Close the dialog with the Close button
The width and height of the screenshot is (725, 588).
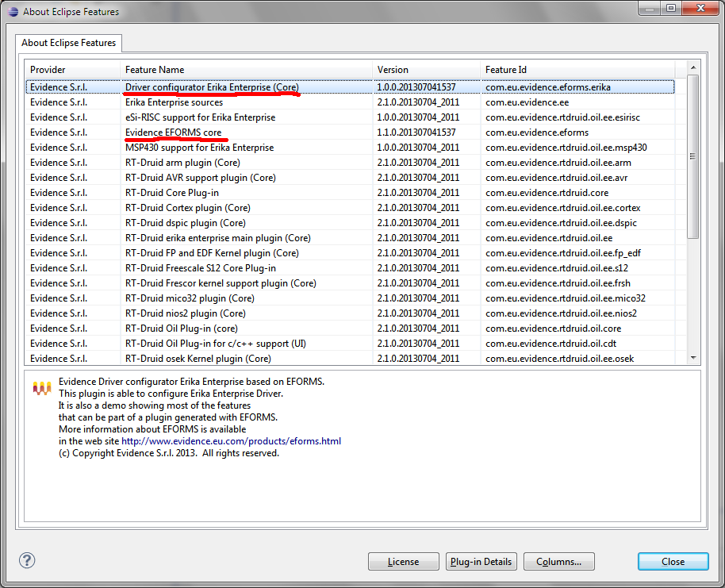673,562
